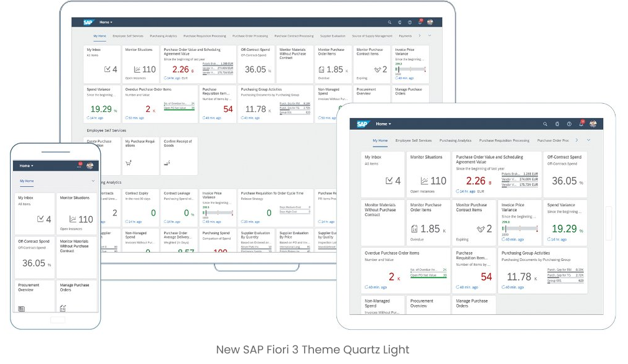
Task: Open the Manage Purchase Orders tile on tablet
Action: point(474,305)
